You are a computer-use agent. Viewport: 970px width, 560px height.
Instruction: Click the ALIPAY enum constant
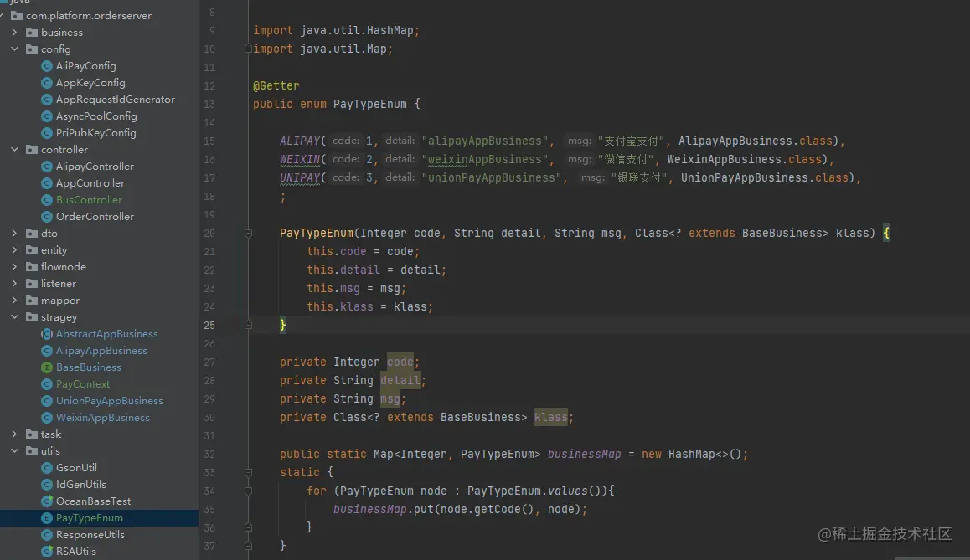point(299,141)
